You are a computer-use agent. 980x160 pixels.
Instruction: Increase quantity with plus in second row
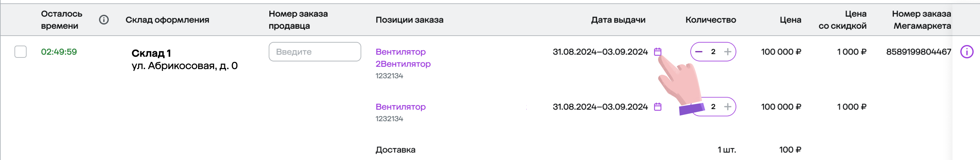tap(727, 107)
